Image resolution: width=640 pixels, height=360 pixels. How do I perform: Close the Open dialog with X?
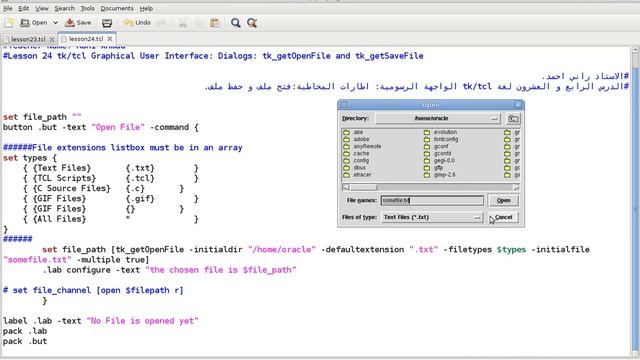(518, 105)
